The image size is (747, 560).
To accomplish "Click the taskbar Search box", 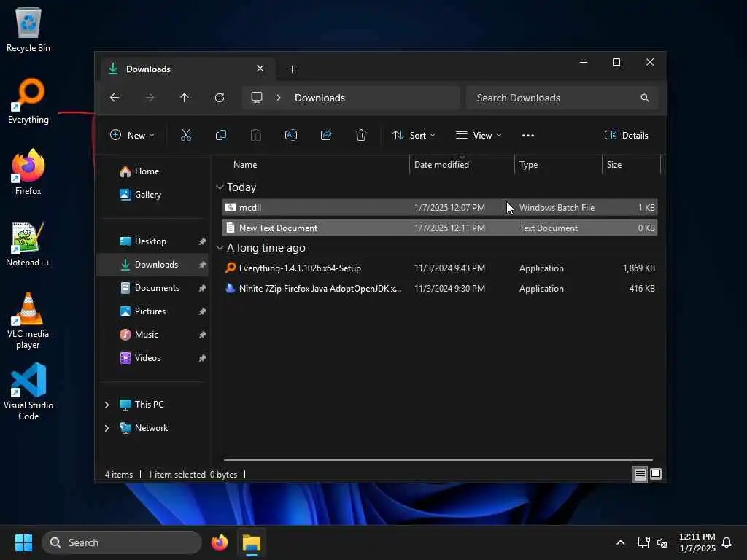I will [122, 542].
